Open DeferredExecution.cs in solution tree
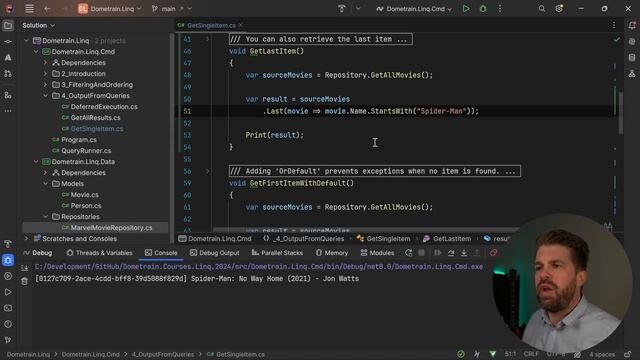 104,107
